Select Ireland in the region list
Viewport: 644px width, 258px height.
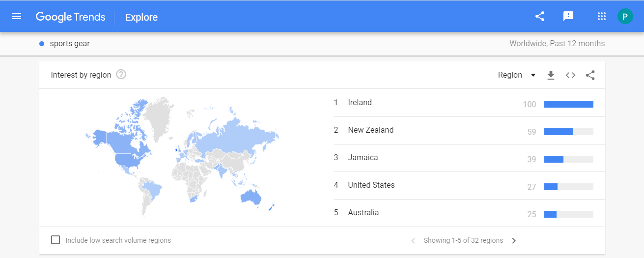tap(360, 103)
